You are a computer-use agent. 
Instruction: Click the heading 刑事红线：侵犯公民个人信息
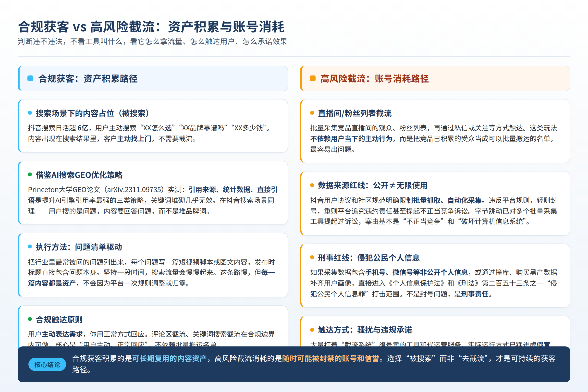(369, 258)
